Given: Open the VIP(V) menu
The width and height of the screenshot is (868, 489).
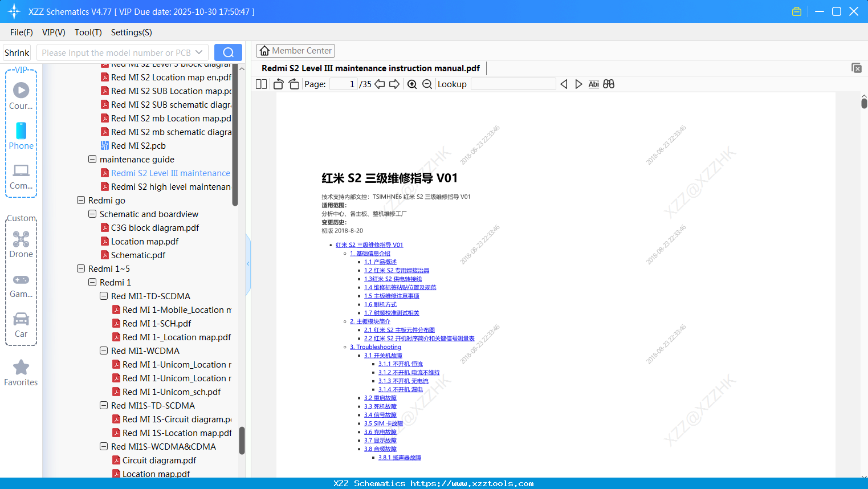Looking at the screenshot, I should [x=54, y=32].
